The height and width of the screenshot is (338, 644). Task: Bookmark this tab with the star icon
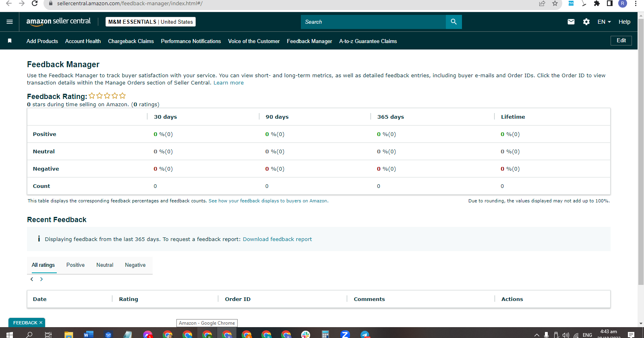[x=555, y=3]
